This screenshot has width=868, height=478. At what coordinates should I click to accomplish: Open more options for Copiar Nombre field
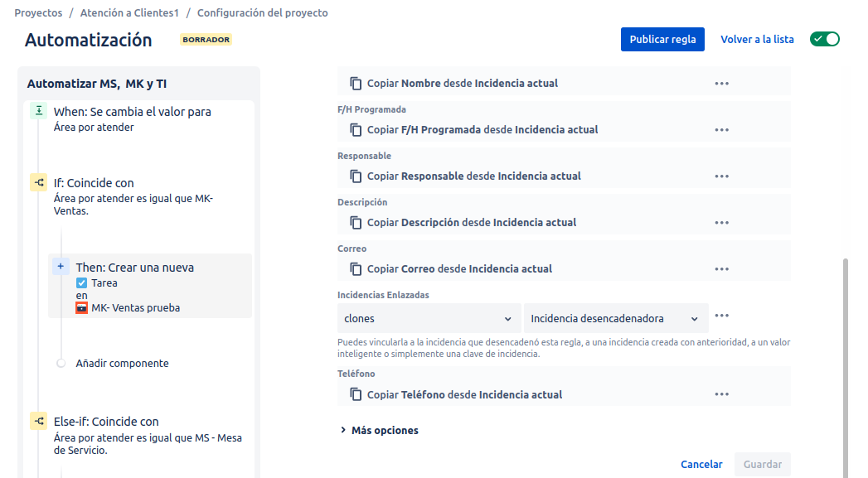pyautogui.click(x=721, y=84)
